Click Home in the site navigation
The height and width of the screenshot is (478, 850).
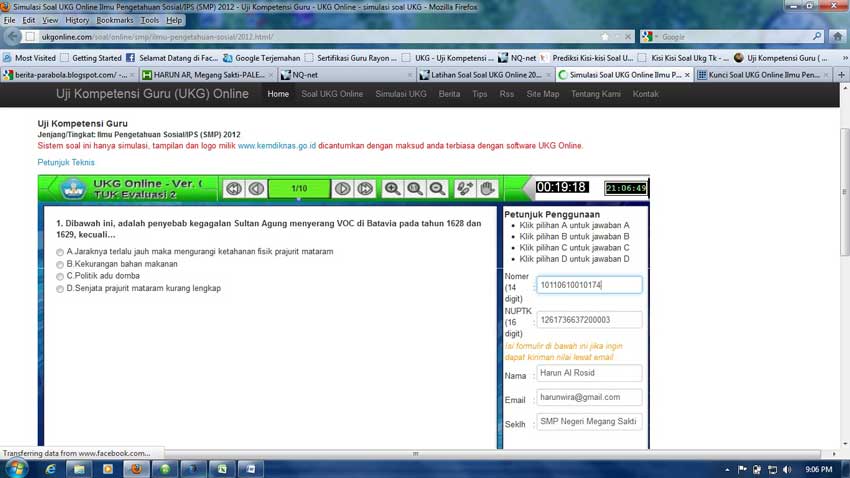point(278,94)
